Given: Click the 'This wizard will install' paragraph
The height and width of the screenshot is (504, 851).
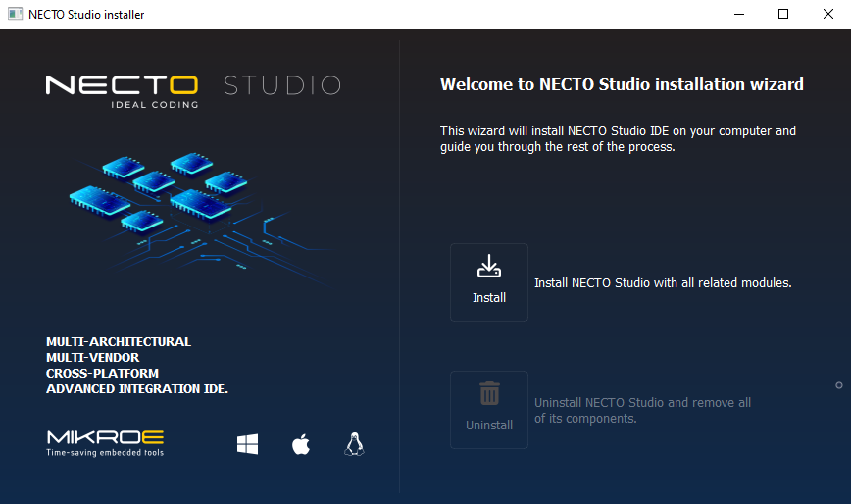Looking at the screenshot, I should (618, 139).
